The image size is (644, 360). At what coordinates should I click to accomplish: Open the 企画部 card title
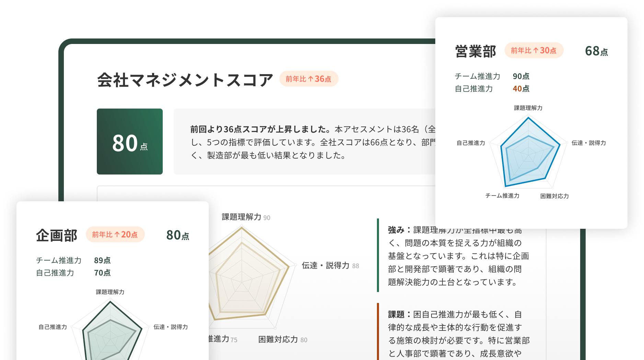57,236
